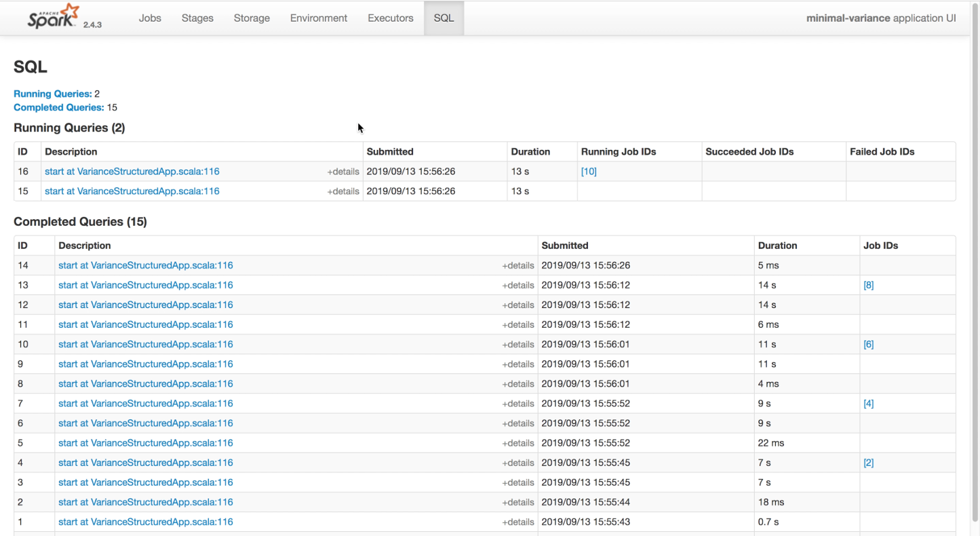Expand +details for completed query 4

click(x=518, y=463)
